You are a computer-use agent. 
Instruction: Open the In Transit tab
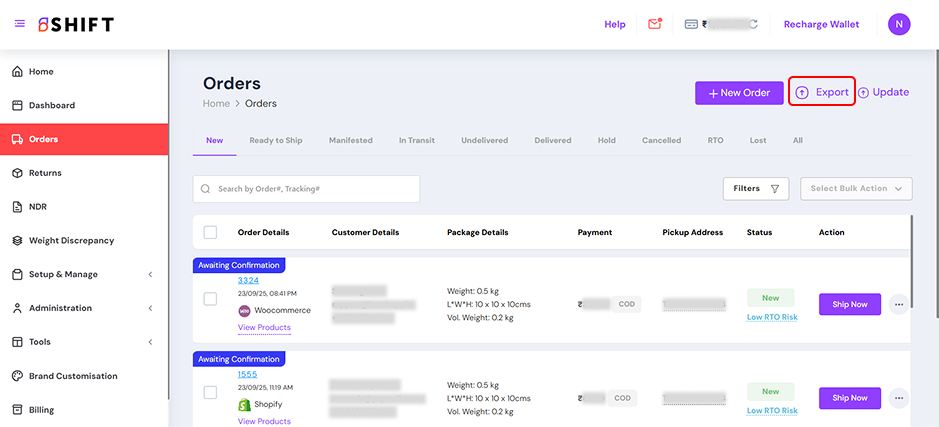coord(416,141)
